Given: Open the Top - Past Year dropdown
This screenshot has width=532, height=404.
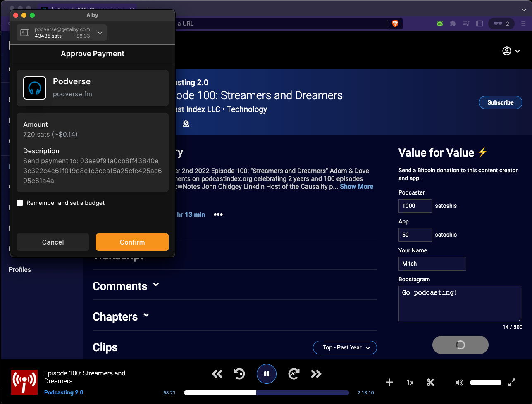Looking at the screenshot, I should point(345,347).
